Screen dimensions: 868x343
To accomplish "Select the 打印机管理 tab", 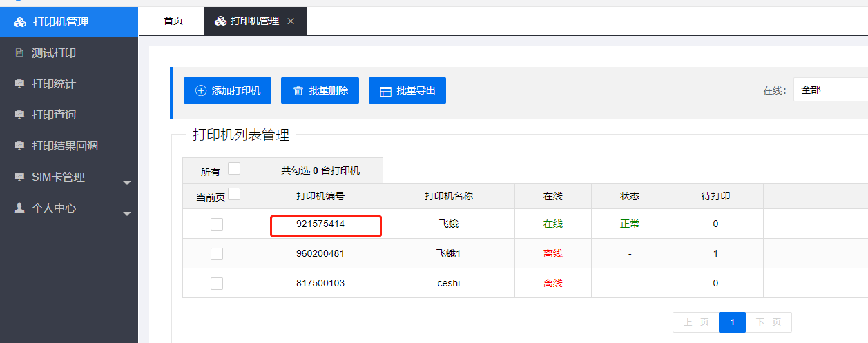I will [x=255, y=21].
